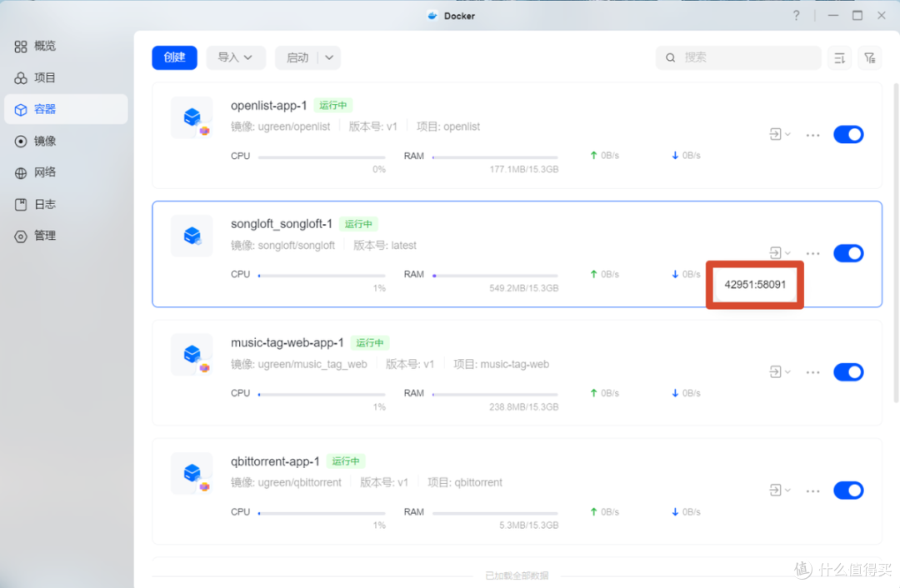Open more options for music-tag-web-app-1
This screenshot has width=900, height=588.
click(x=812, y=372)
